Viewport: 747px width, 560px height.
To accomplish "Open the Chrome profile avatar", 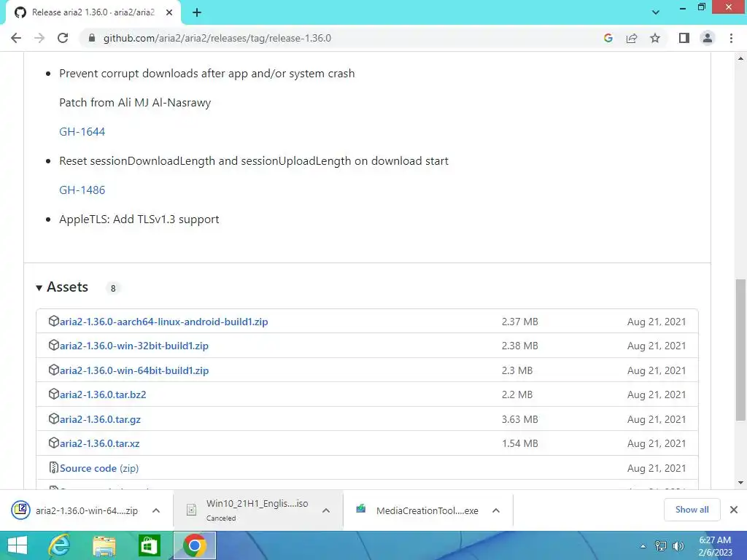I will pos(708,38).
